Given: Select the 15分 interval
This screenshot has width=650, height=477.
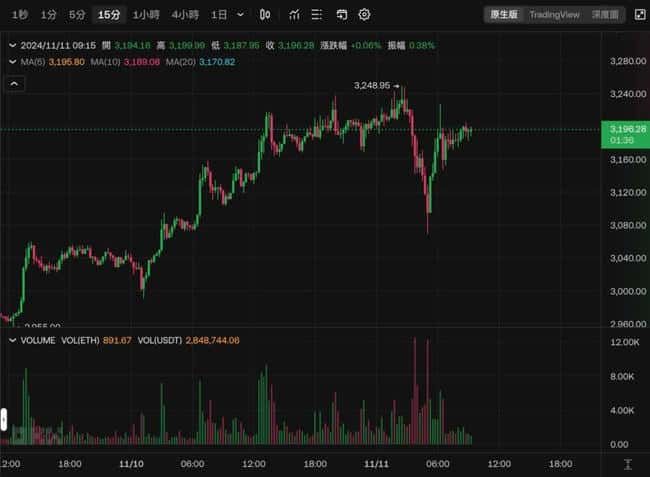Looking at the screenshot, I should coord(108,15).
